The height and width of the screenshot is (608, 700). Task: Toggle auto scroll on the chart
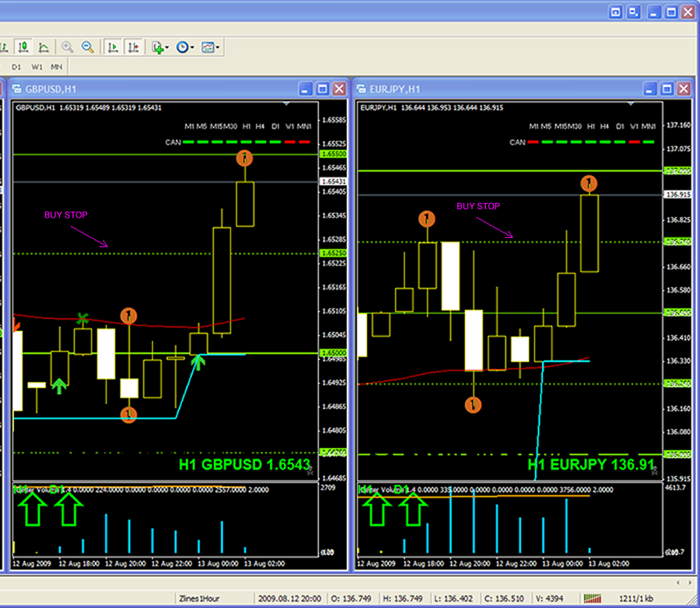[113, 47]
